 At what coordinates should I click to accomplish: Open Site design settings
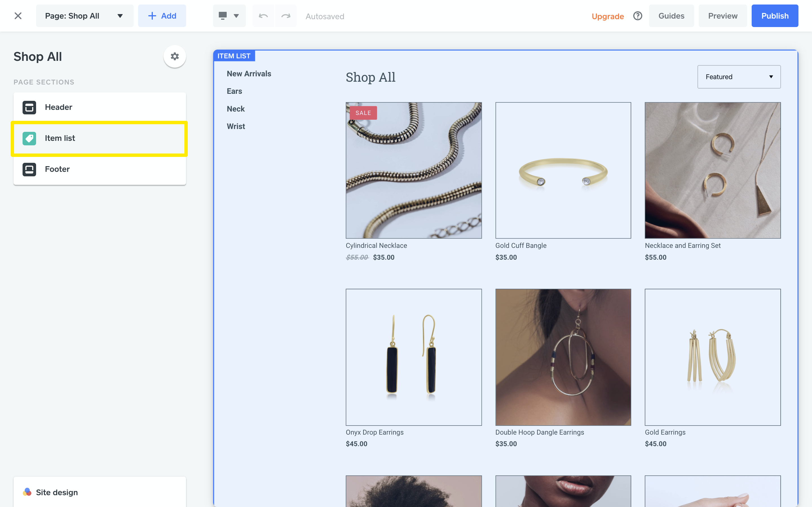pyautogui.click(x=57, y=492)
